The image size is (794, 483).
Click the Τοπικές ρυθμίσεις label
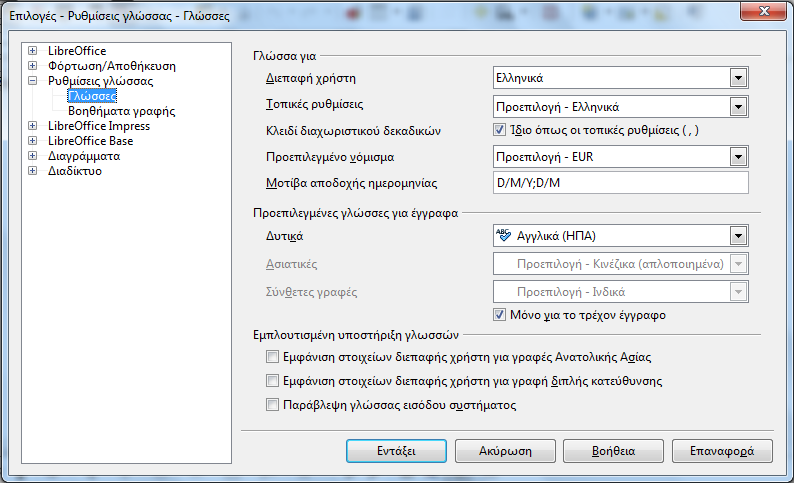[x=314, y=104]
